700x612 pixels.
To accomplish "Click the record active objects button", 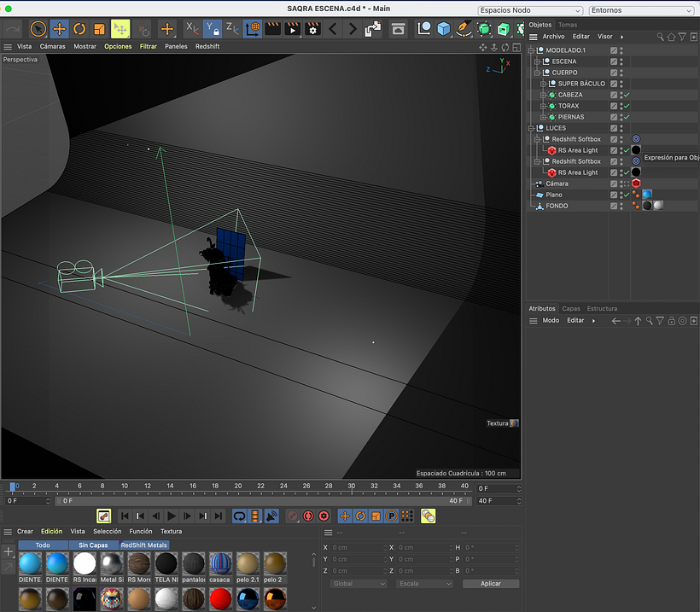I will 308,516.
